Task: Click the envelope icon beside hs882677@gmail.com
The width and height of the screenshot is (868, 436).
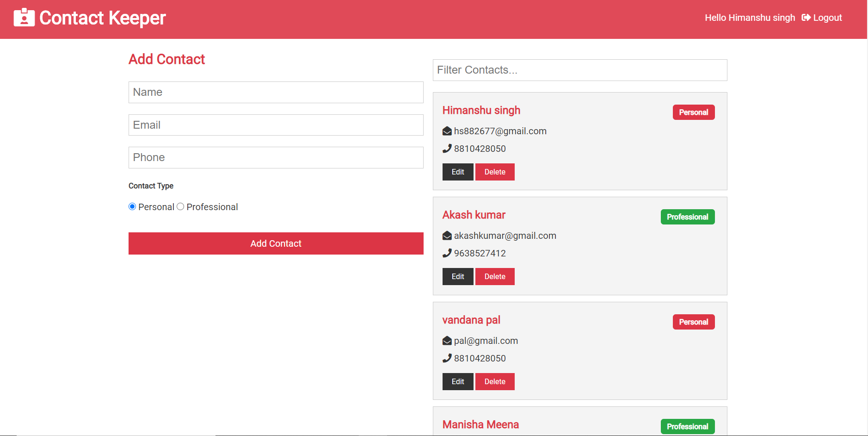Action: pyautogui.click(x=446, y=131)
